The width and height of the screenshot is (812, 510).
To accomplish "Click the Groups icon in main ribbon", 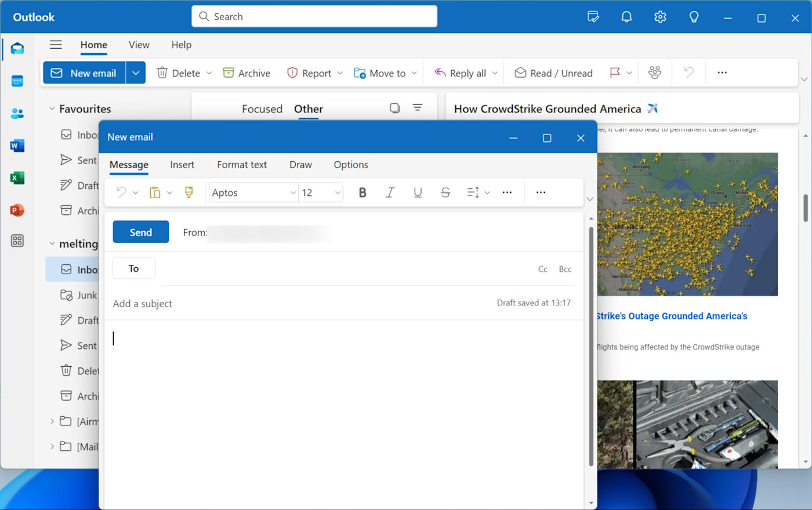I will [655, 72].
